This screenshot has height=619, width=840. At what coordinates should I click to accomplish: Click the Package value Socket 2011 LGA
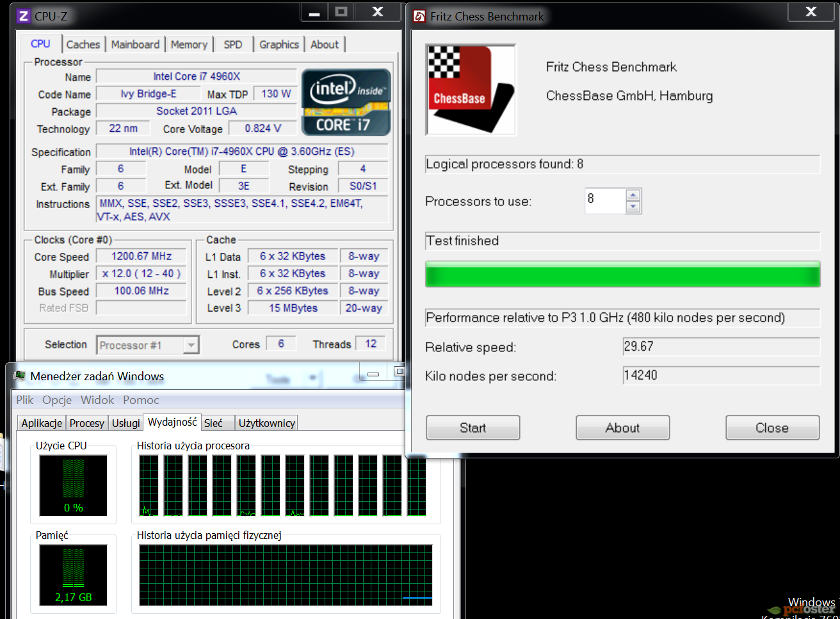(x=197, y=111)
